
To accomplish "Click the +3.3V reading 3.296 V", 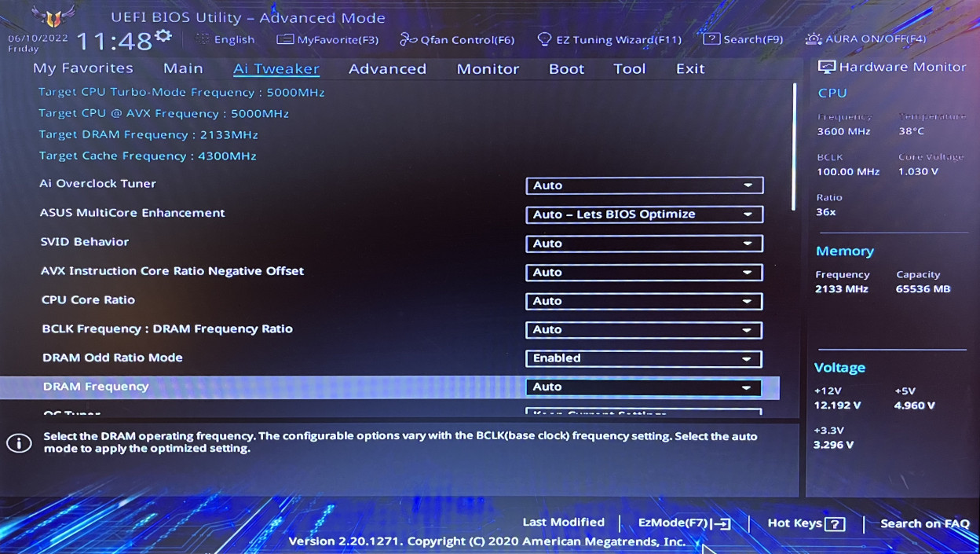I will click(834, 445).
